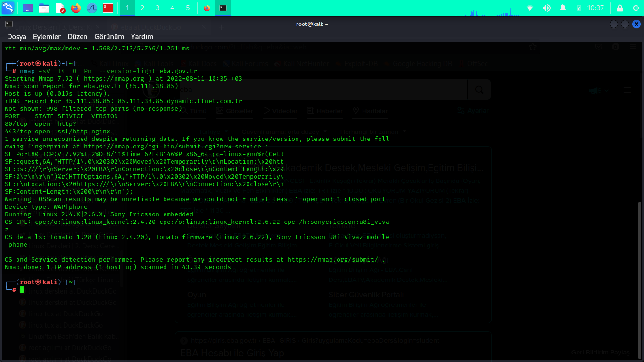Open the Kali applications menu
The width and height of the screenshot is (644, 362).
pos(8,8)
